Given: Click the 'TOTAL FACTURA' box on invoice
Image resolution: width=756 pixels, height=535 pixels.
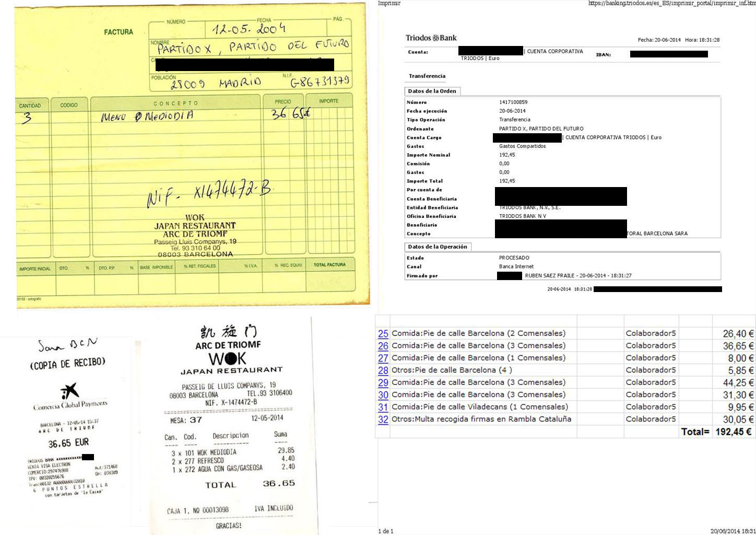Looking at the screenshot, I should point(330,275).
